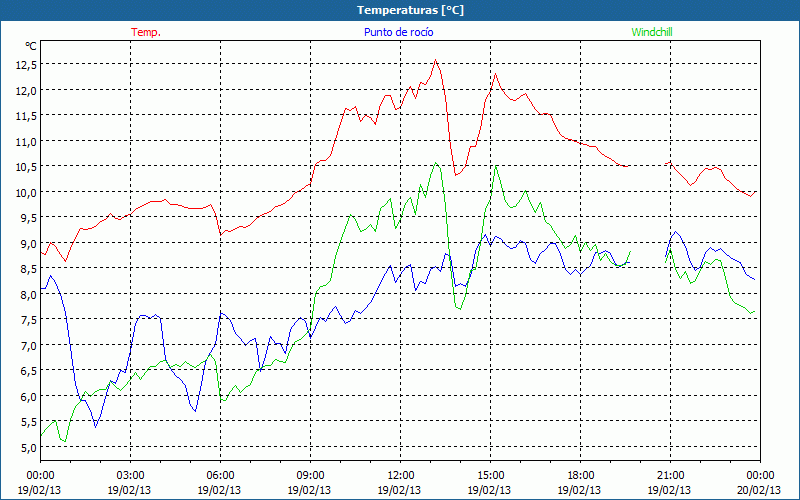Click the 9,5 y-axis value
Screen dimensions: 800x500
pyautogui.click(x=29, y=218)
